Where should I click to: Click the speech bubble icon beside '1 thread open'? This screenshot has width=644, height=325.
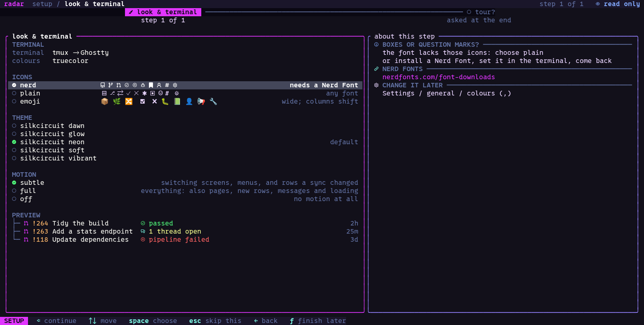click(143, 232)
